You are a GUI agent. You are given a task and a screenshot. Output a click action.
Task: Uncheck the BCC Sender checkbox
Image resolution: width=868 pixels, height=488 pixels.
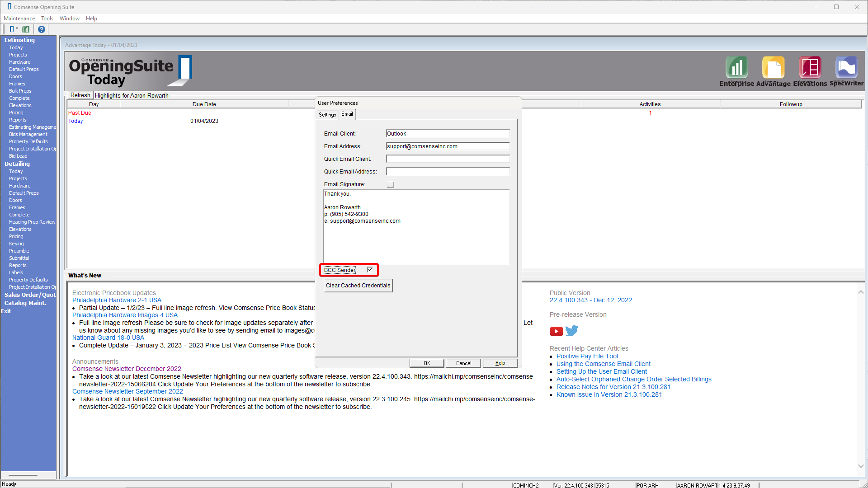point(370,270)
